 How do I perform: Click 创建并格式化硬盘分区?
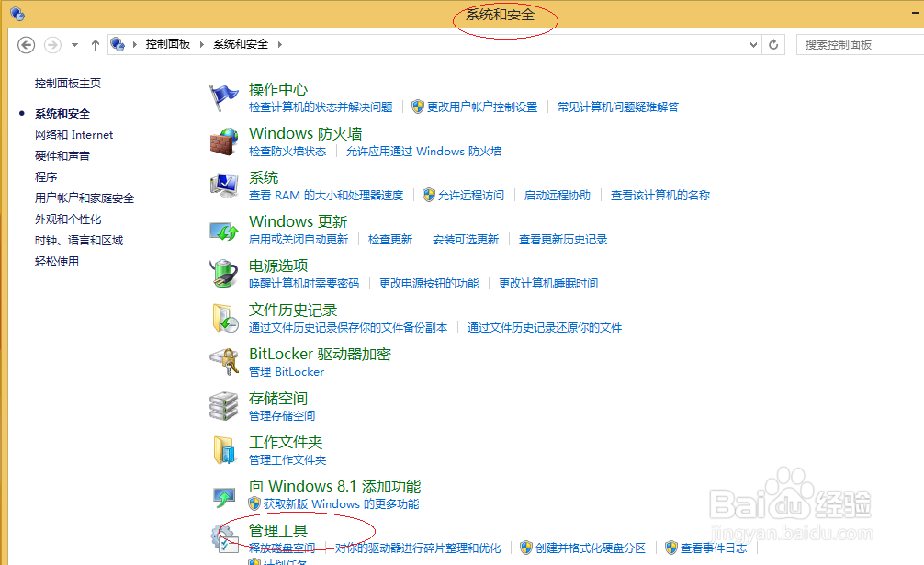591,548
